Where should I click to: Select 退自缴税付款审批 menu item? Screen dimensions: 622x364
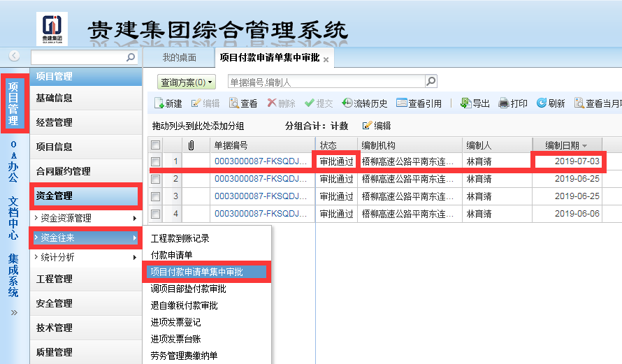tap(185, 305)
